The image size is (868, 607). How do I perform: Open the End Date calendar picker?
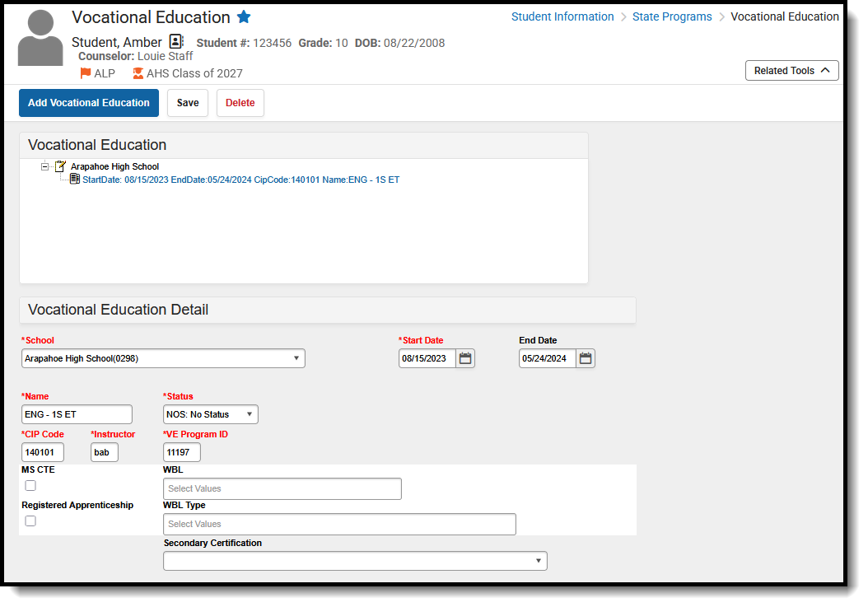tap(586, 358)
